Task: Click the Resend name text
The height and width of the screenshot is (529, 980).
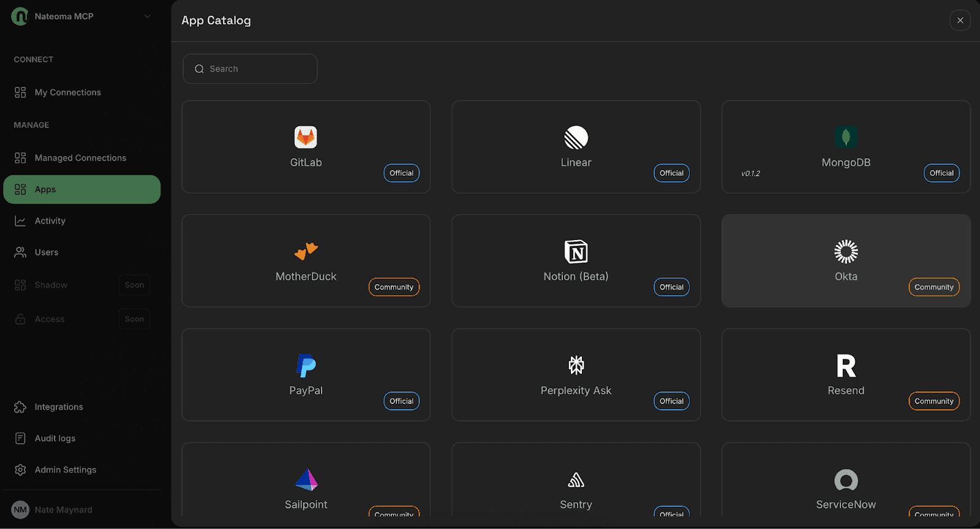Action: [x=846, y=391]
